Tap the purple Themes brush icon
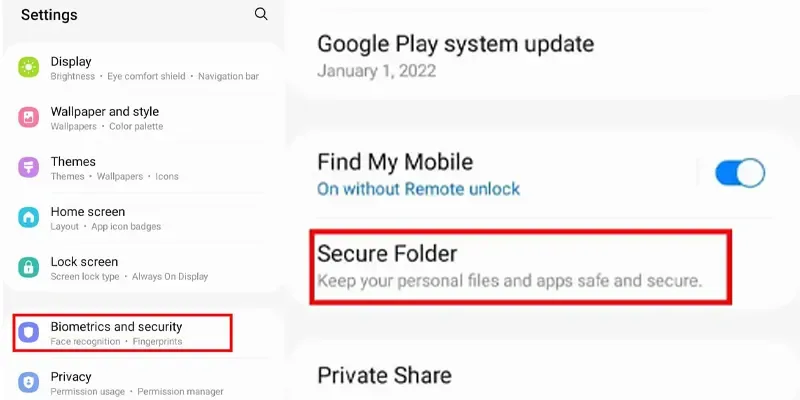 [29, 167]
